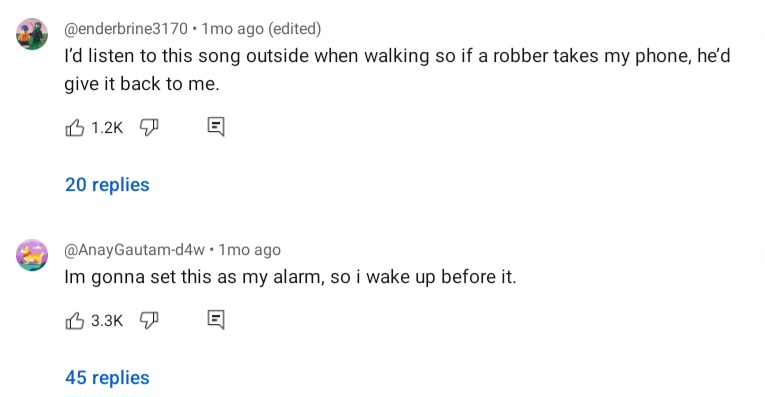765x397 pixels.
Task: Reply to enderbrine3170's comment
Action: point(216,127)
